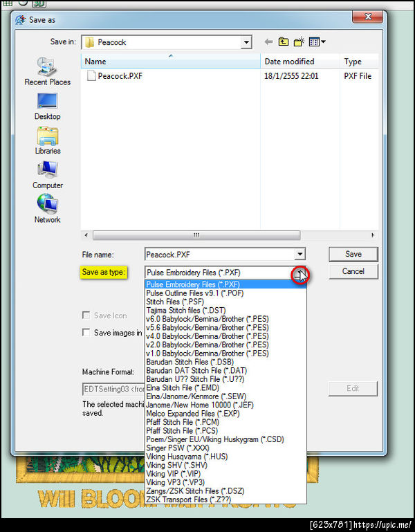Click scrollbar right arrow in file list
Screen dimensions: 415x532
coord(373,235)
